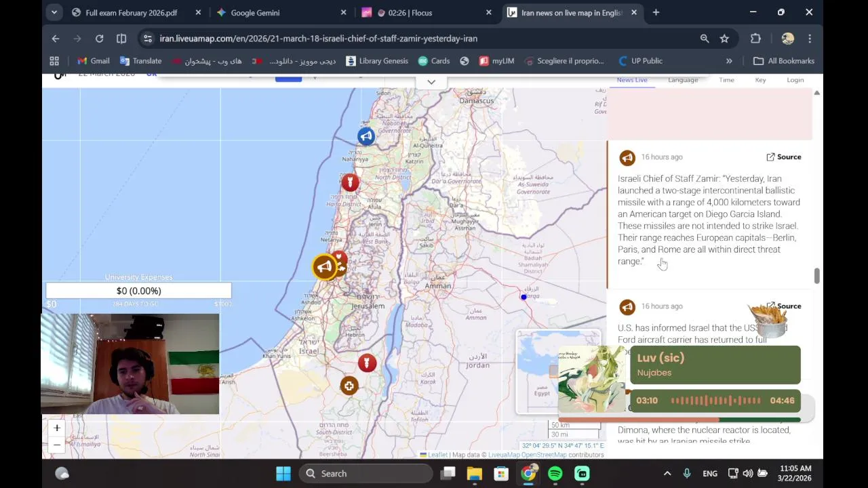Toggle the browser side panel icon
868x488 pixels.
tap(121, 39)
